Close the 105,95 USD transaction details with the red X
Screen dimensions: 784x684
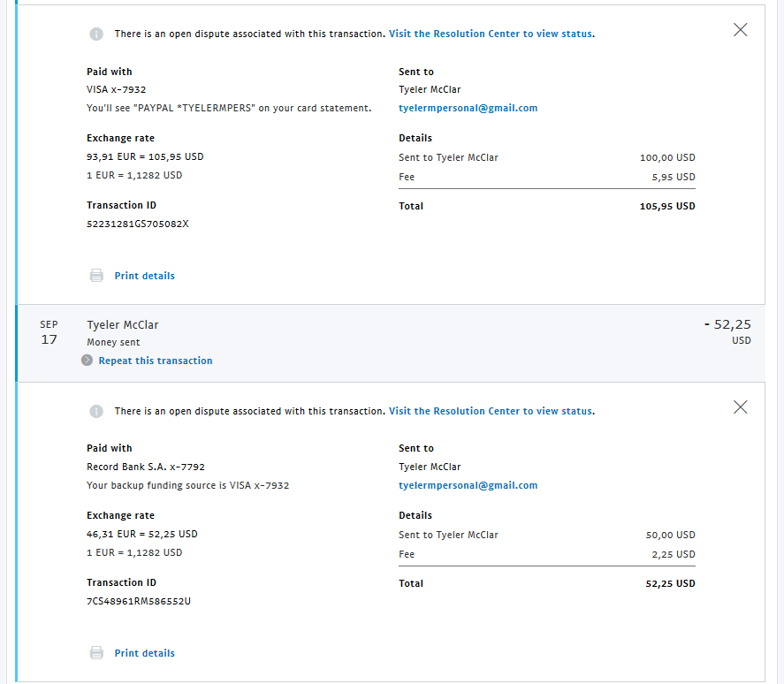click(741, 30)
